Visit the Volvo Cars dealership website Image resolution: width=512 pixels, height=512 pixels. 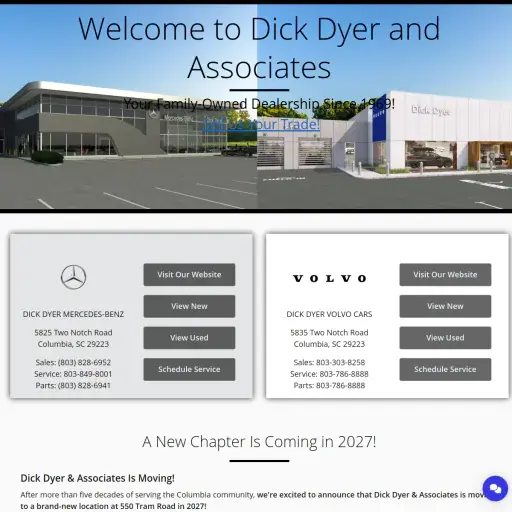pyautogui.click(x=445, y=275)
